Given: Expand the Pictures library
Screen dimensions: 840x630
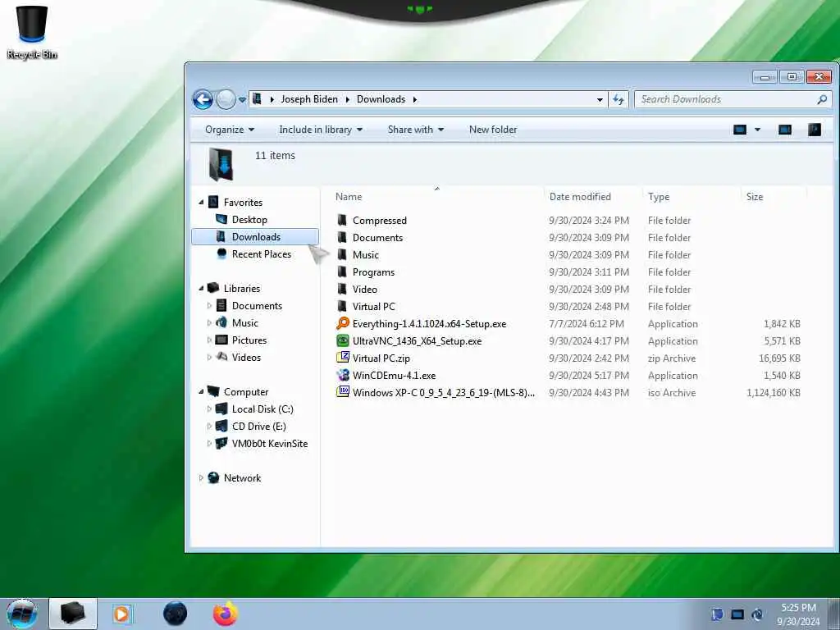Looking at the screenshot, I should [x=209, y=340].
